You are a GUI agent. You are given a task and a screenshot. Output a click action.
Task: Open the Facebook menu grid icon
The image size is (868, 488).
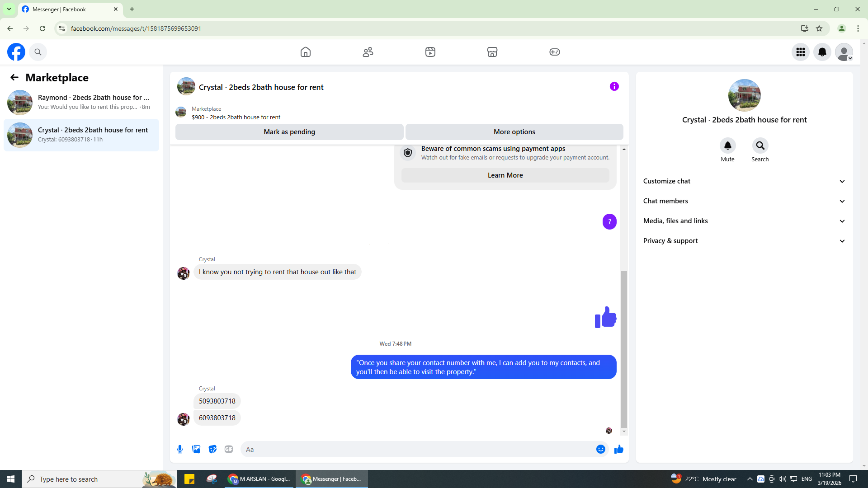[801, 52]
